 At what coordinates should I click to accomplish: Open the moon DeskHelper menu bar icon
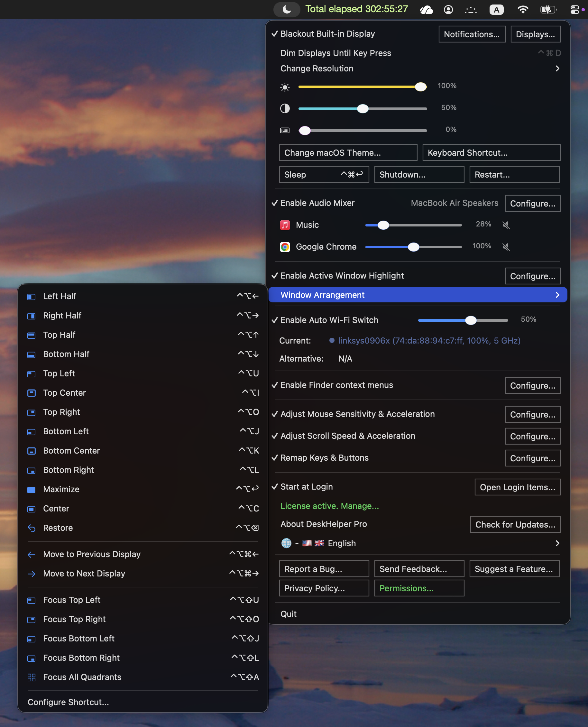coord(287,9)
